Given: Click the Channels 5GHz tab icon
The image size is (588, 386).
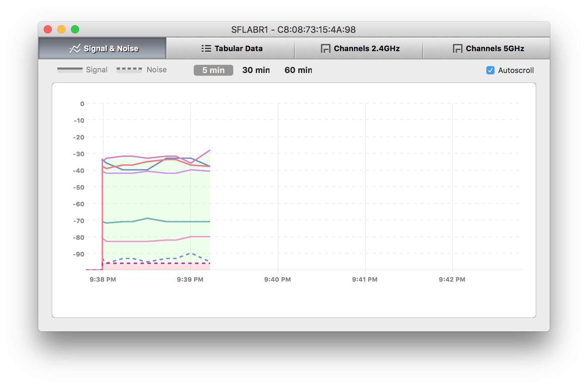Looking at the screenshot, I should [x=457, y=49].
